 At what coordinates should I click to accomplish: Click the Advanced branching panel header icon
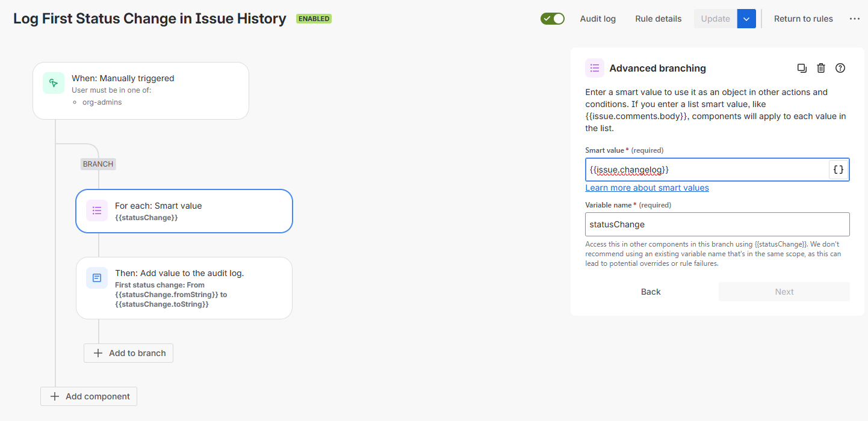point(595,68)
